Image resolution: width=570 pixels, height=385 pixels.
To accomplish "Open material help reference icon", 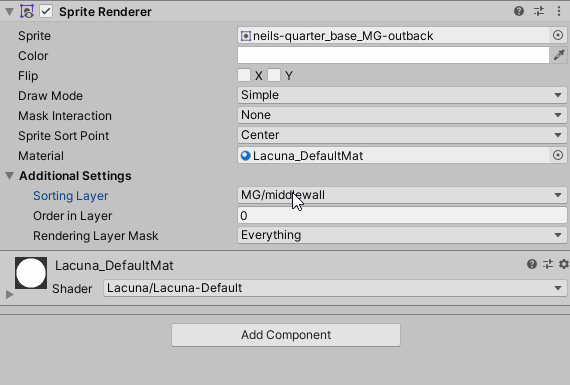I will [532, 264].
